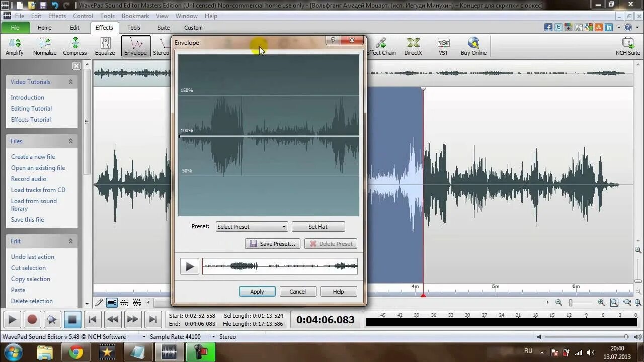Play the envelope preview in dialog

pos(190,266)
